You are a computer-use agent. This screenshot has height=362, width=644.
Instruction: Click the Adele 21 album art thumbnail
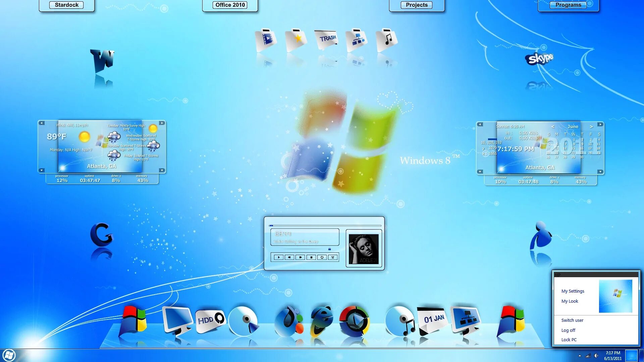(x=364, y=249)
